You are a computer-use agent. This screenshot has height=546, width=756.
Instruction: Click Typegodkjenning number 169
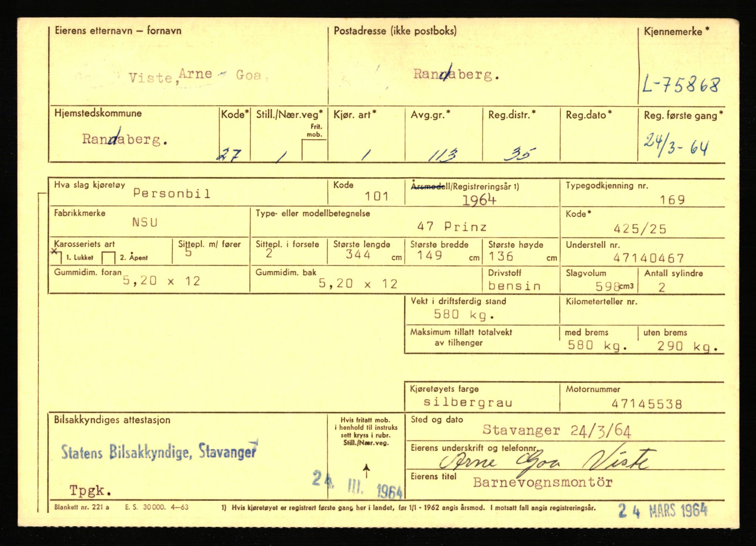pos(672,200)
